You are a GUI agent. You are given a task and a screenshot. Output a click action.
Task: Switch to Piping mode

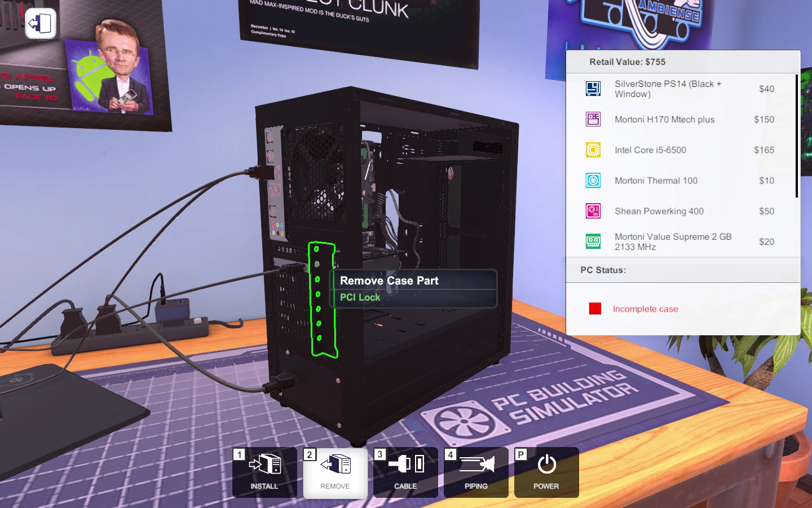pyautogui.click(x=476, y=472)
